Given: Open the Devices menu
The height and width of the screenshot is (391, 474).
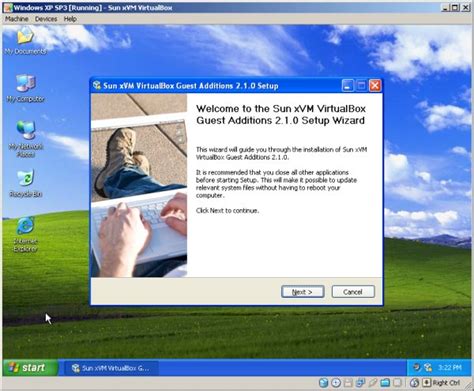Looking at the screenshot, I should [x=46, y=19].
